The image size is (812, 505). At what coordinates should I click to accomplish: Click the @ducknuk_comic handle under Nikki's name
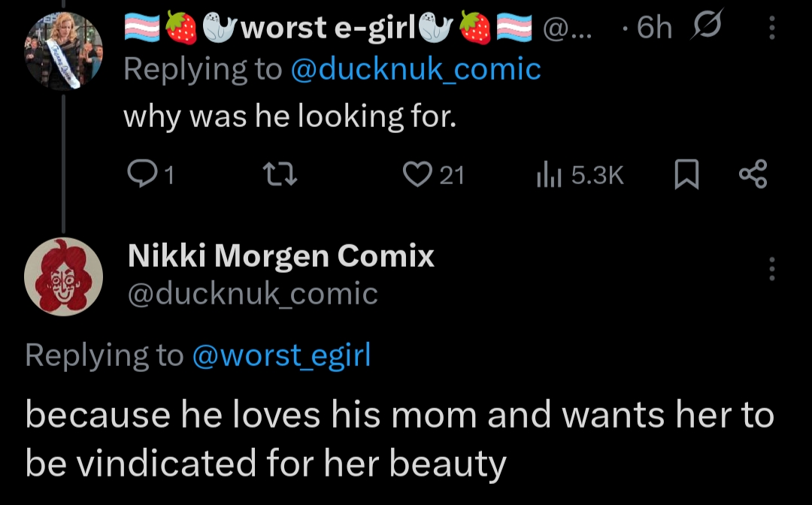click(x=253, y=294)
